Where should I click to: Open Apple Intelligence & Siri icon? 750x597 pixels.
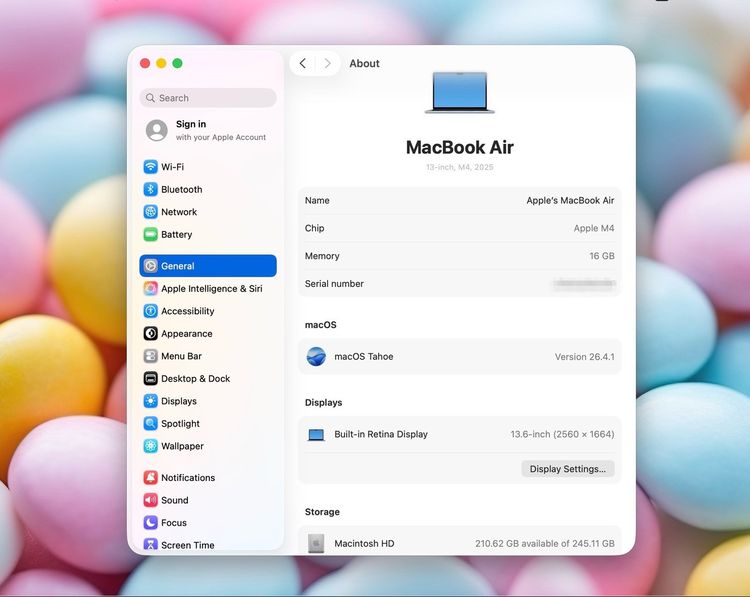[150, 288]
